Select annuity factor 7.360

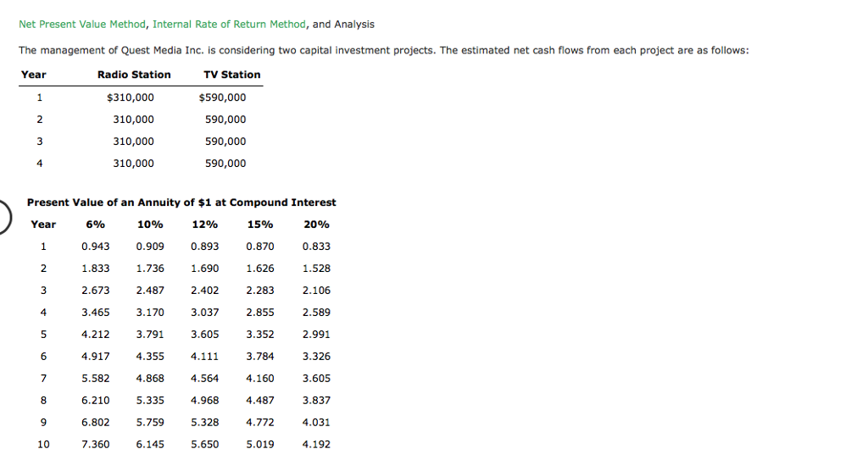click(x=95, y=445)
